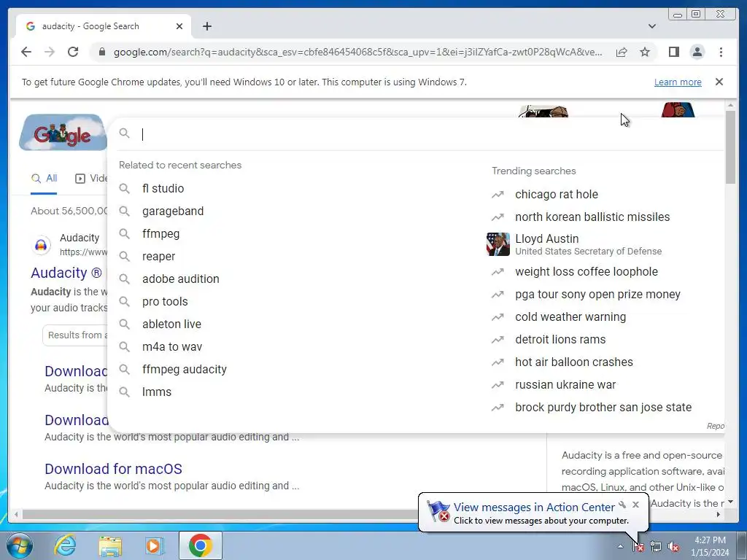Launch Internet Explorer from taskbar
The height and width of the screenshot is (560, 747).
(65, 545)
